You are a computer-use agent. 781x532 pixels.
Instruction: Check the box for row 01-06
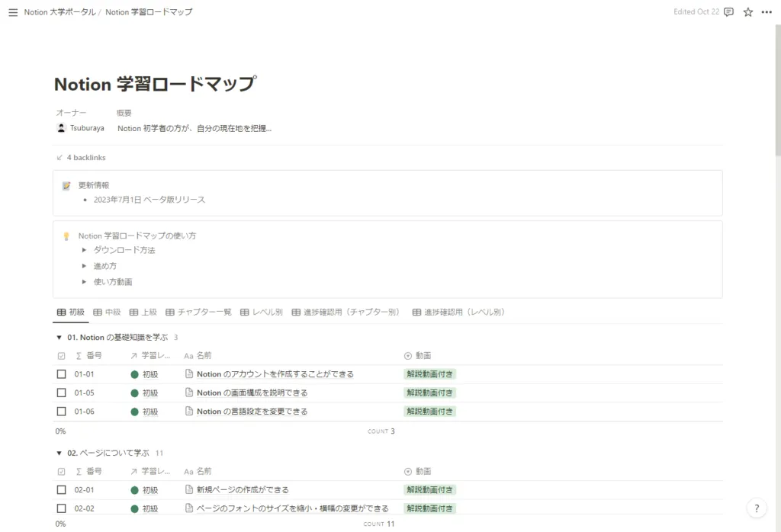click(61, 411)
